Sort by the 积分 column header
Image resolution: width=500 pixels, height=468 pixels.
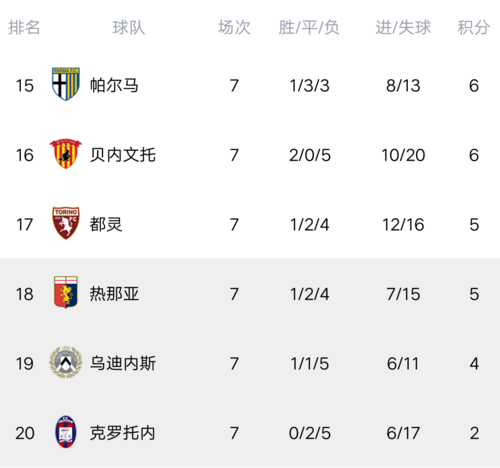[474, 27]
